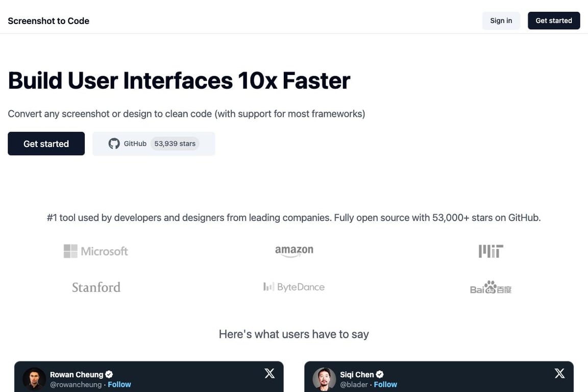Click the #1 tool used by developers text
The height and width of the screenshot is (392, 588).
coord(293,217)
